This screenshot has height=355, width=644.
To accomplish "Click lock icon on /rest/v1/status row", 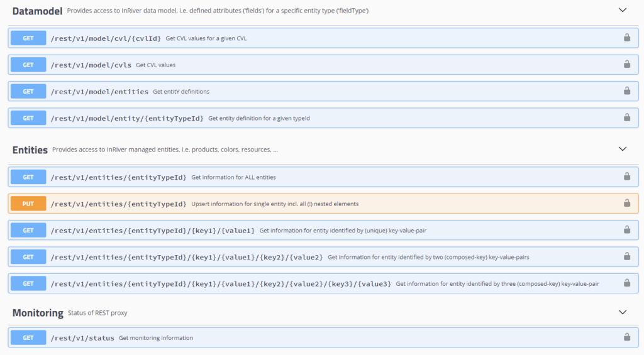I will point(627,337).
